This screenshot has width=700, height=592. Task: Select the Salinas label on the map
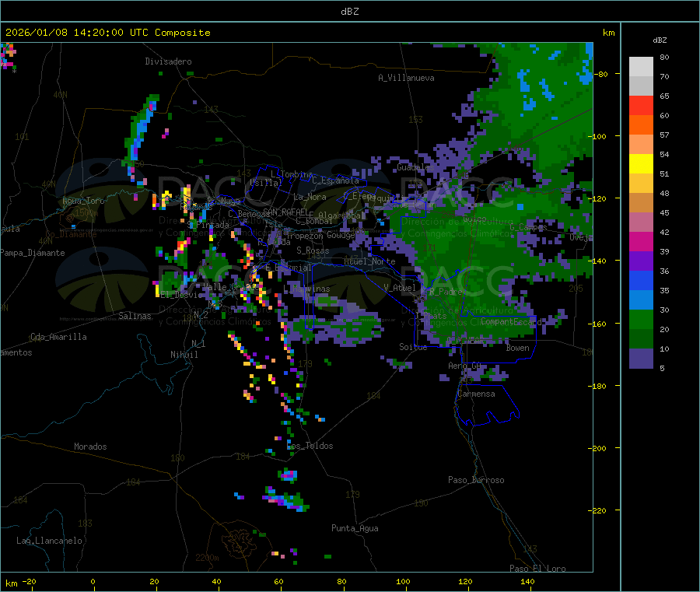(x=135, y=316)
